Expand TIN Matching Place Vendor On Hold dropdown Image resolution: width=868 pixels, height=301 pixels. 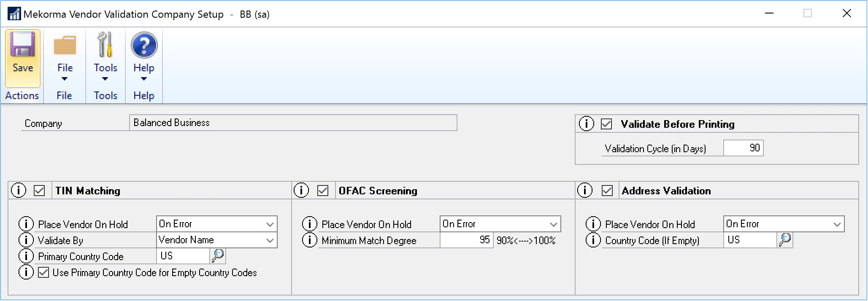coord(270,224)
